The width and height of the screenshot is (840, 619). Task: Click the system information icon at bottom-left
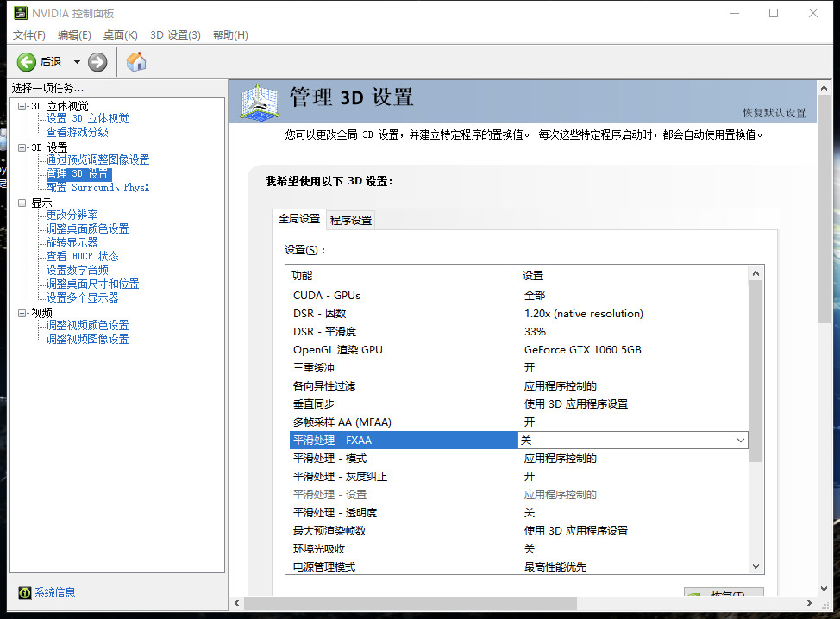(x=25, y=592)
